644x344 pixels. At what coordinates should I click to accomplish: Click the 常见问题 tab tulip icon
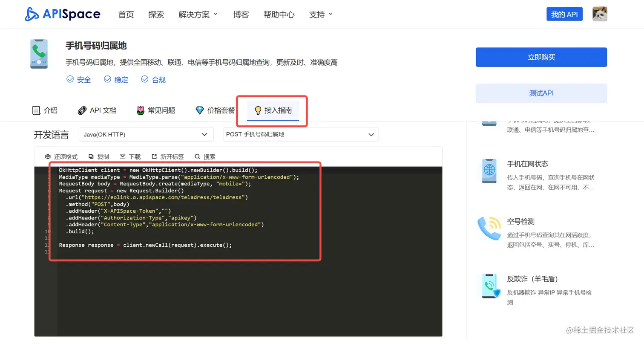[141, 110]
